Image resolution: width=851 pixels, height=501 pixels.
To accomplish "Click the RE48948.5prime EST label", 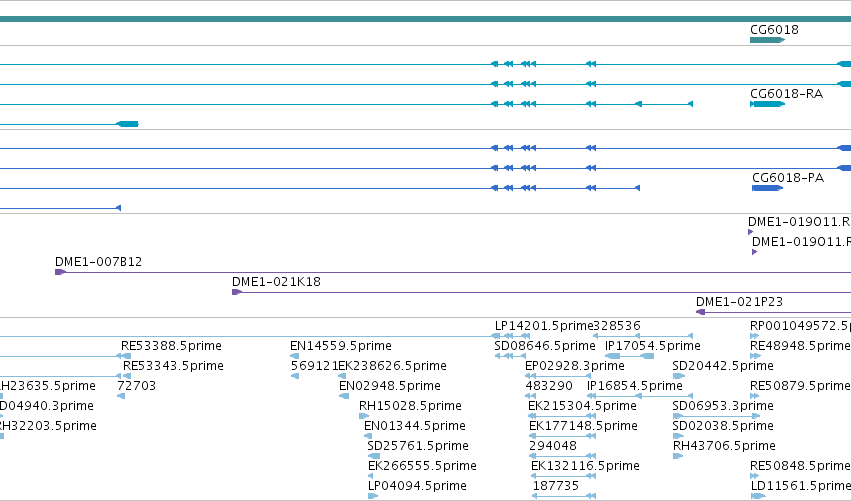I will click(800, 346).
